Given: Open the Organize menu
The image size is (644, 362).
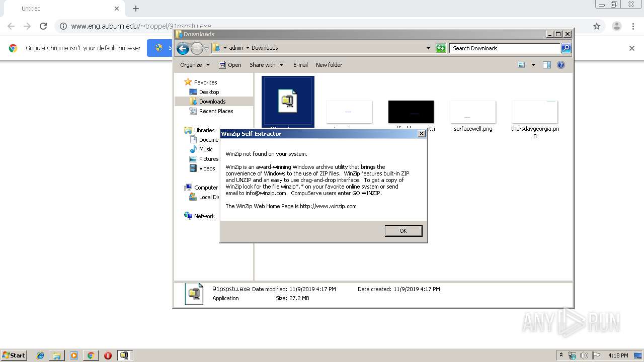Looking at the screenshot, I should 195,65.
